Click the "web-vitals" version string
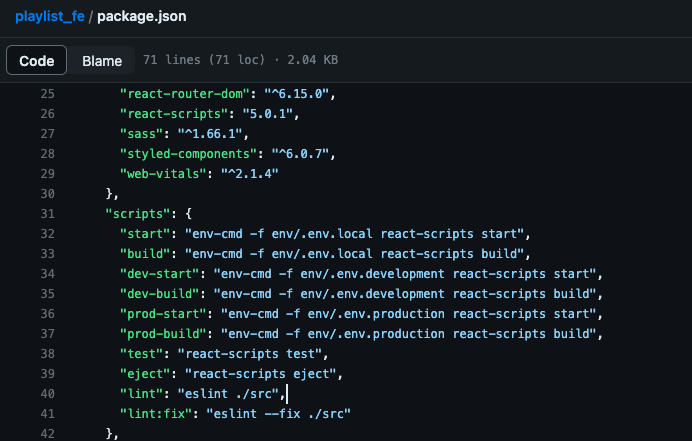This screenshot has width=692, height=441. tap(250, 174)
